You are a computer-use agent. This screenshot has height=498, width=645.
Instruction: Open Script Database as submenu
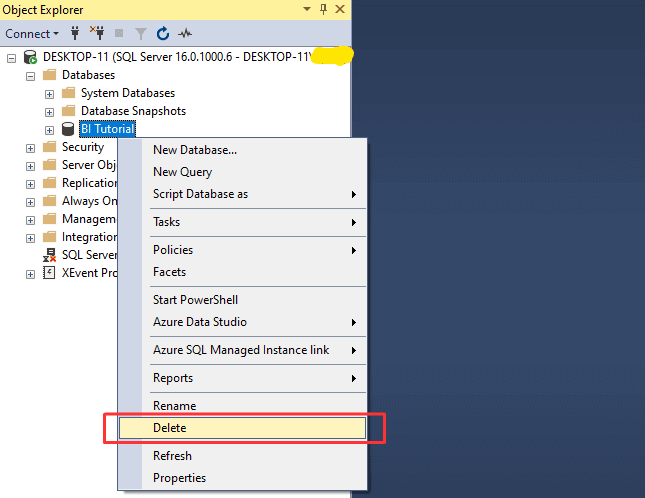coord(242,194)
